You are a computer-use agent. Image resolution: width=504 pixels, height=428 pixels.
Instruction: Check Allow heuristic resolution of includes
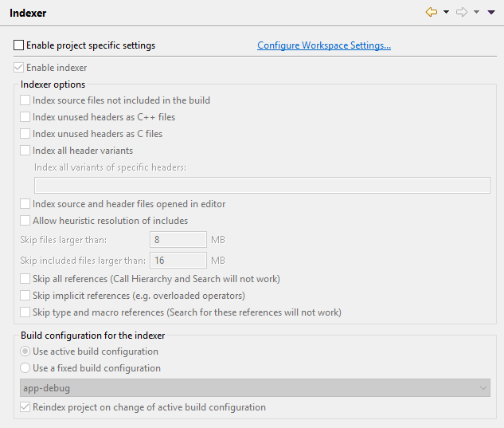tap(25, 221)
